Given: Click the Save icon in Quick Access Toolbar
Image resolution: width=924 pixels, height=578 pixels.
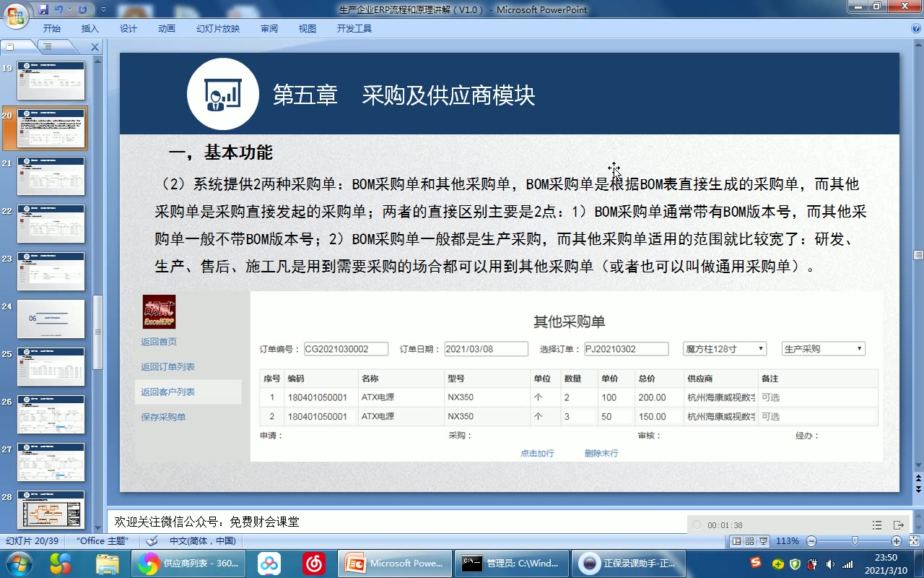Looking at the screenshot, I should tap(43, 9).
